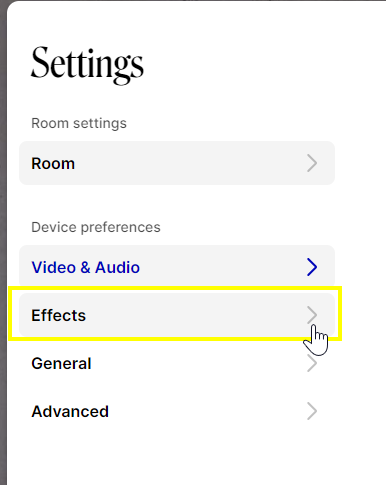Click the blue Video & Audio text
Image resolution: width=386 pixels, height=485 pixels.
85,267
